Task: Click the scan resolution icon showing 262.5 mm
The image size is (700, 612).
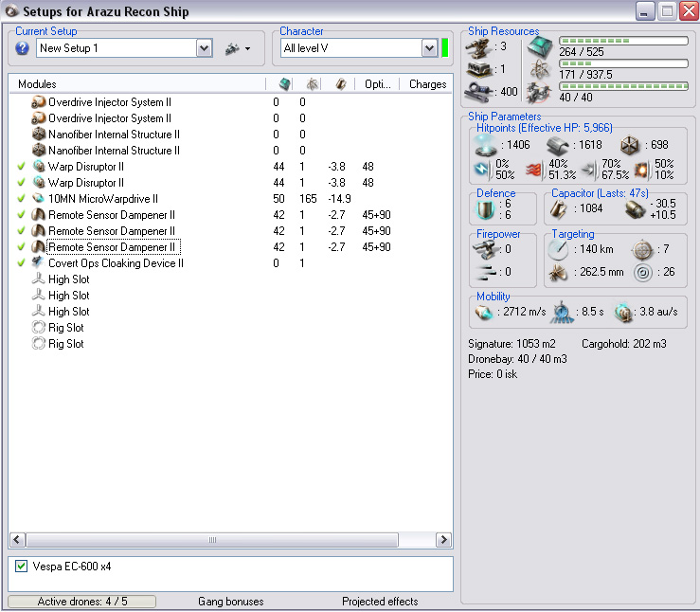Action: tap(558, 272)
